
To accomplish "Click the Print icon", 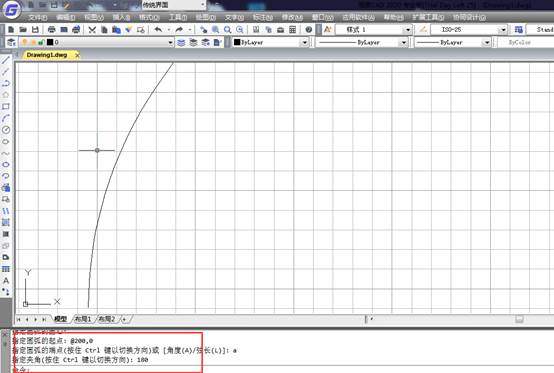I will (x=52, y=30).
